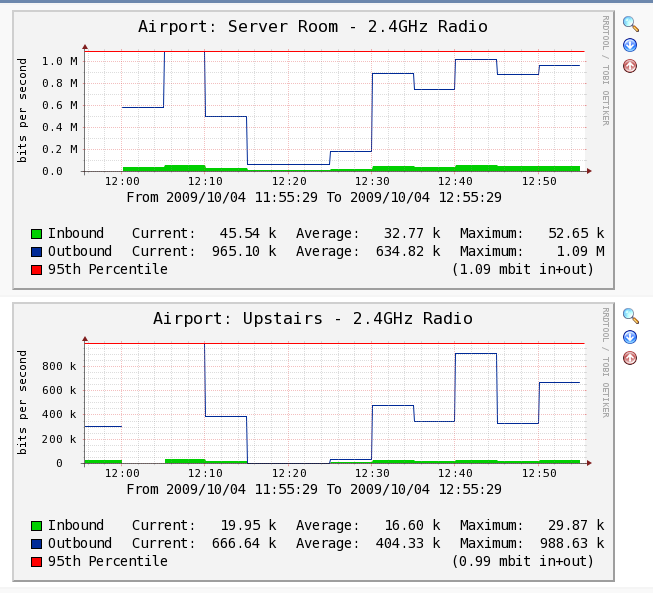Click the Server Room 2.4GHz Radio graph title
The width and height of the screenshot is (653, 593).
312,27
